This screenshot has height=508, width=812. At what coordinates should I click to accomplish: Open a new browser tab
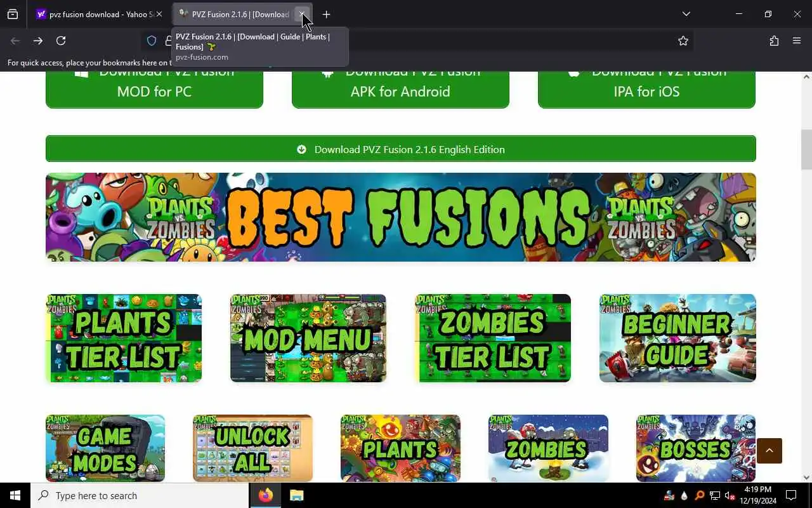click(x=326, y=14)
